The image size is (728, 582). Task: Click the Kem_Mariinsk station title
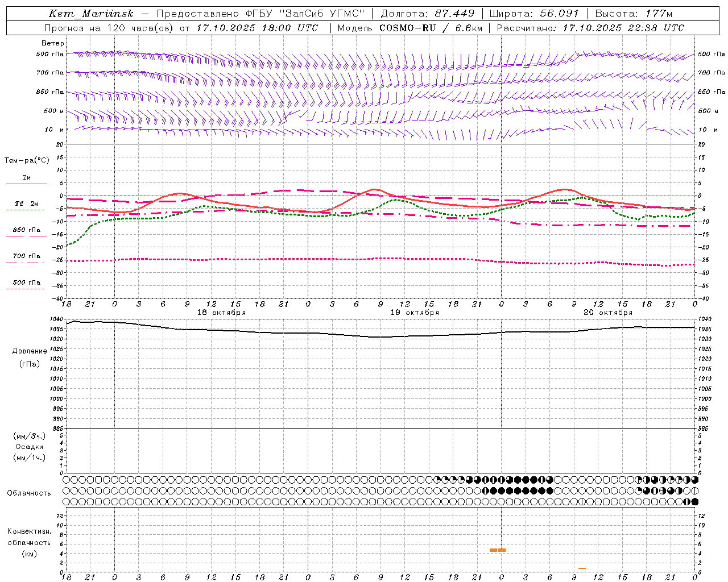(92, 14)
